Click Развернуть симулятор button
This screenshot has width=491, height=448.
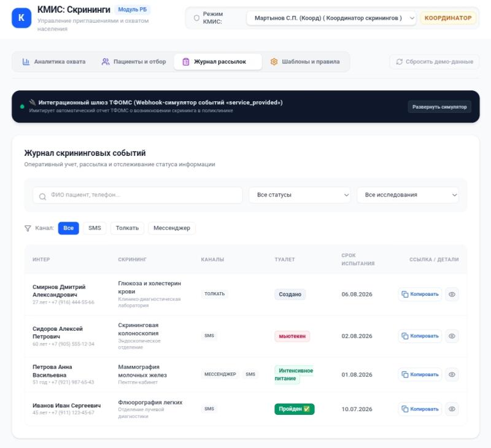point(439,107)
